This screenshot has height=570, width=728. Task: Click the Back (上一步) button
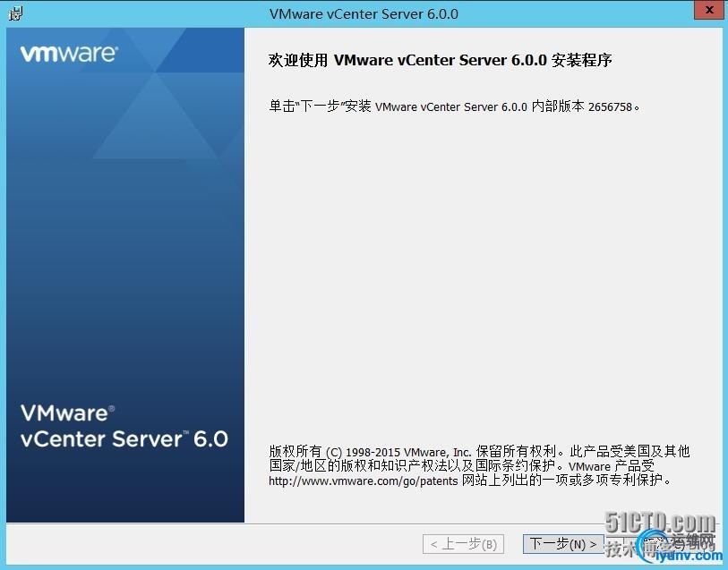pyautogui.click(x=463, y=543)
